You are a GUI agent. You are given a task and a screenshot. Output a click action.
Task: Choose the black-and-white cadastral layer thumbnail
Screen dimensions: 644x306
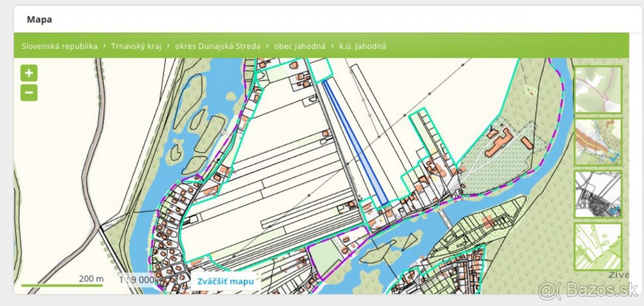598,194
